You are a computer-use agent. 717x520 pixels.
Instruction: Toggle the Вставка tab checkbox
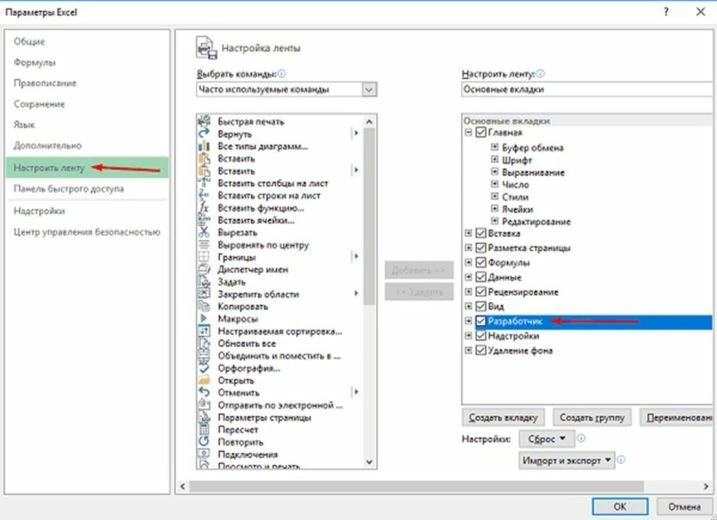point(481,233)
